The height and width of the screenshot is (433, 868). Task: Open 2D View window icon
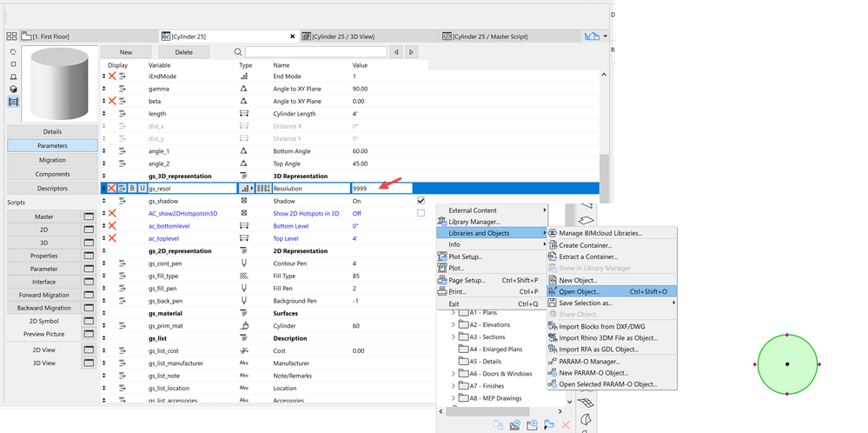[x=89, y=350]
